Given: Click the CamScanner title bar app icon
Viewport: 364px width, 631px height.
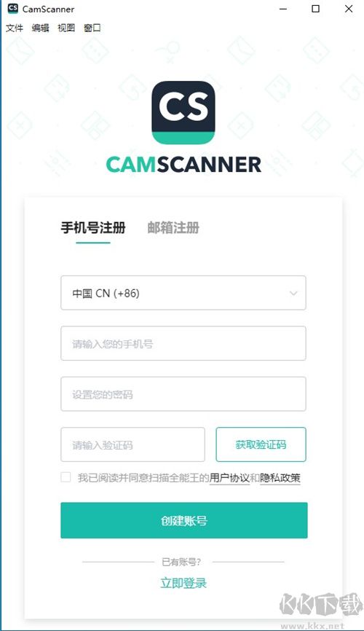Looking at the screenshot, I should point(13,8).
